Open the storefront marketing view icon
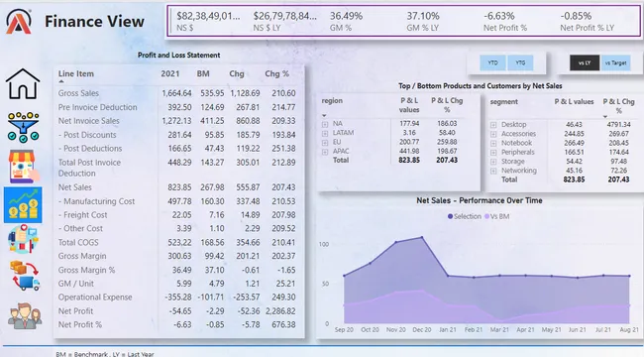644x357 pixels. [23, 167]
